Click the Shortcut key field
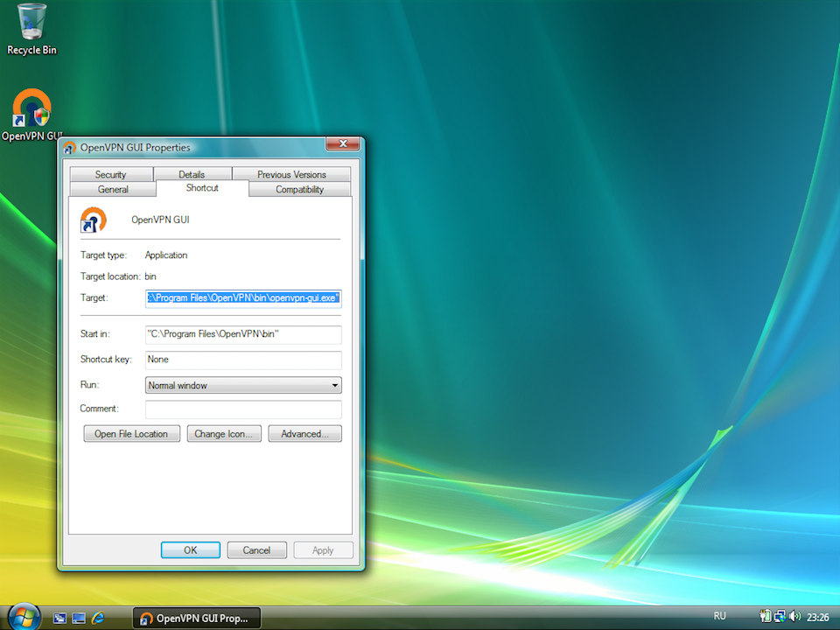 [x=243, y=360]
